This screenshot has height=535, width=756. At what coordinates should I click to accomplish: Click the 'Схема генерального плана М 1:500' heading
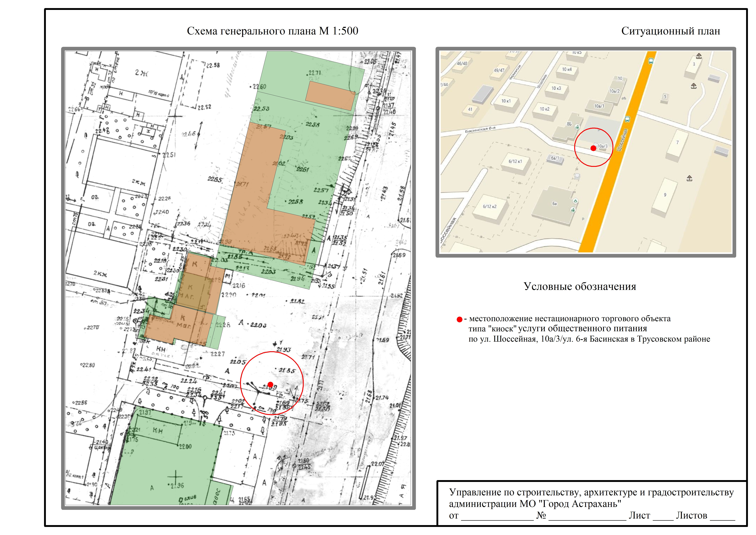pos(272,31)
